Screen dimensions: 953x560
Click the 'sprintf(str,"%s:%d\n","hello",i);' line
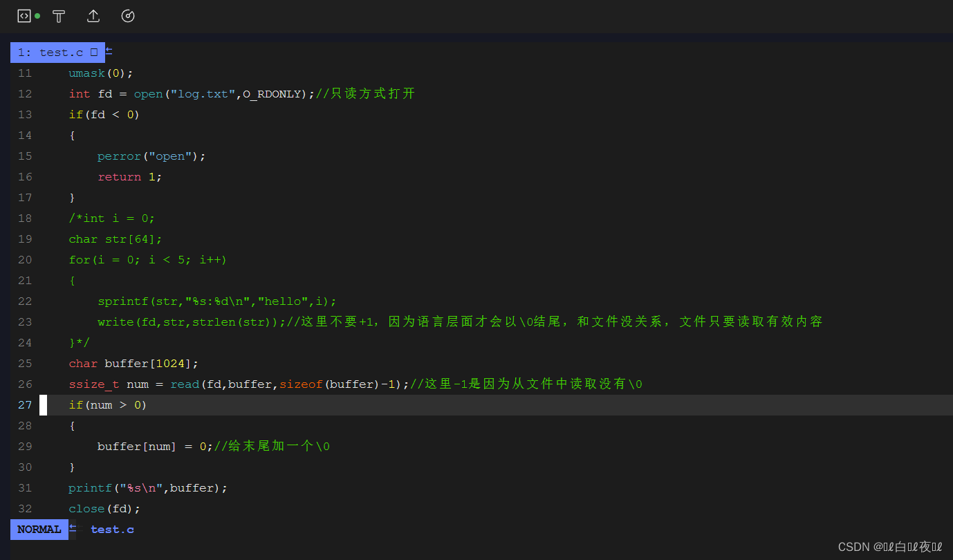pyautogui.click(x=216, y=301)
